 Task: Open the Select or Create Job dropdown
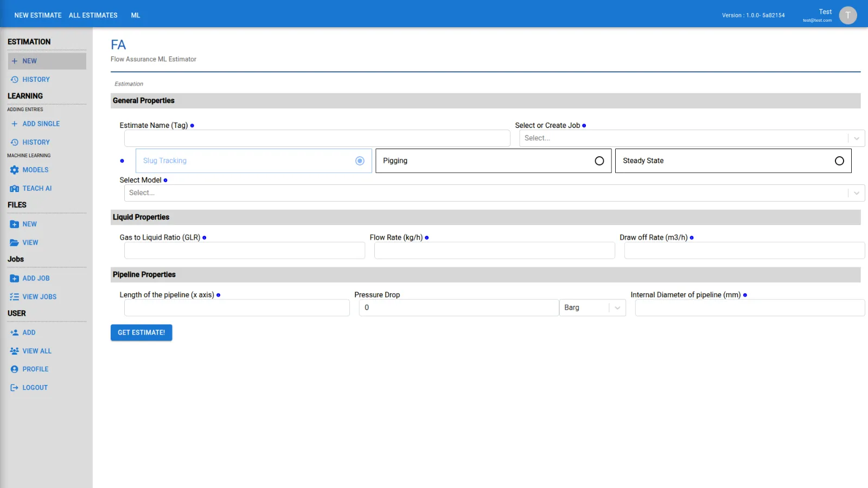[x=856, y=138]
